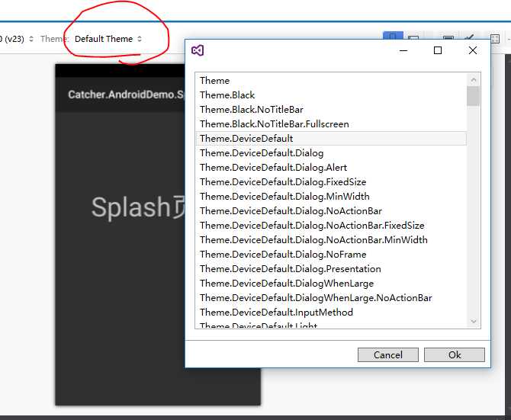Select the landscape orientation toolbar icon
The height and width of the screenshot is (420, 511).
tap(413, 37)
